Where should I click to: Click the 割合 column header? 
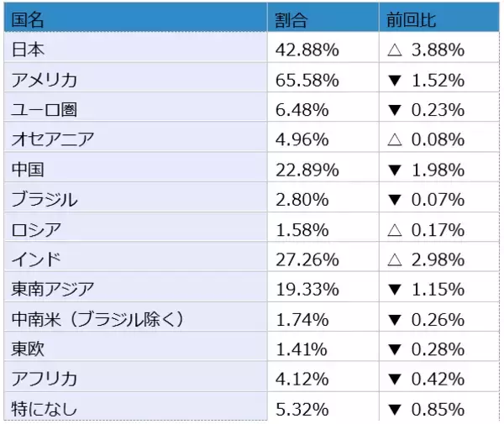point(296,19)
